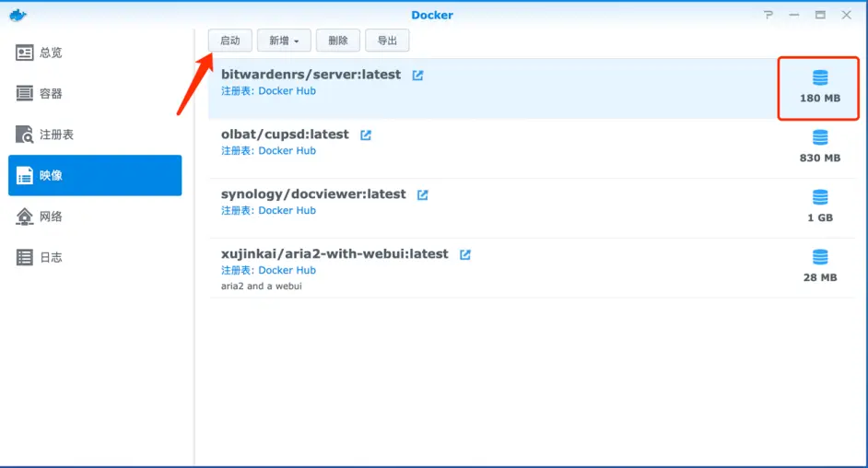The height and width of the screenshot is (468, 868).
Task: Click the 总览 overview sidebar icon
Action: tap(24, 53)
